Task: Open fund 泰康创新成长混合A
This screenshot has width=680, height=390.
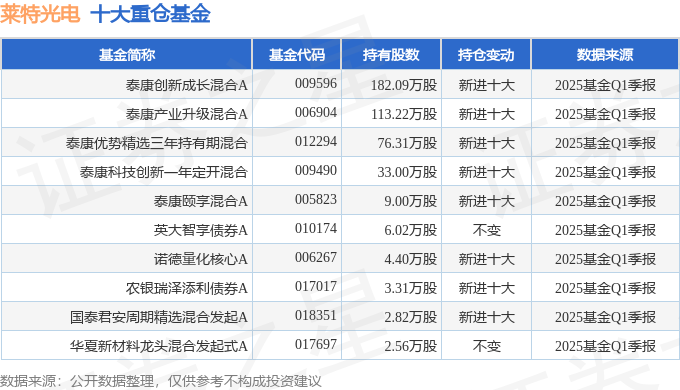Action: (186, 85)
